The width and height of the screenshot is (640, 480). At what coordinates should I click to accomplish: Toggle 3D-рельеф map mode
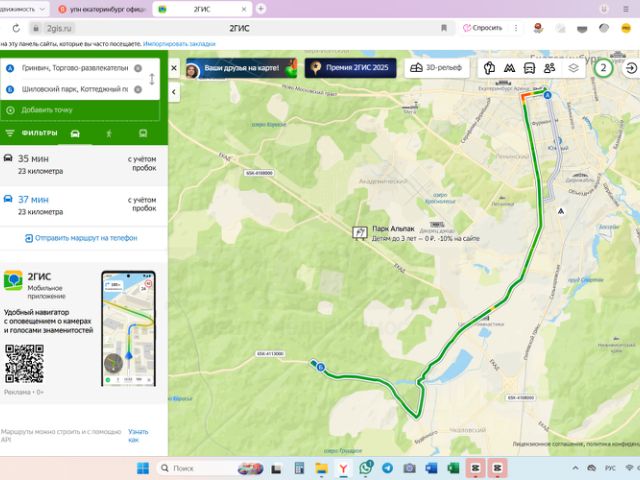tap(436, 68)
